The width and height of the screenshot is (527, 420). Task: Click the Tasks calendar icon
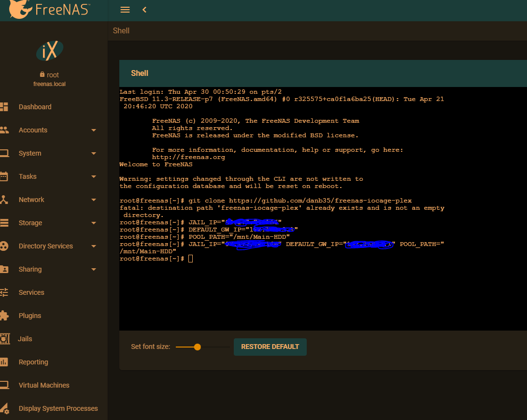click(x=4, y=176)
